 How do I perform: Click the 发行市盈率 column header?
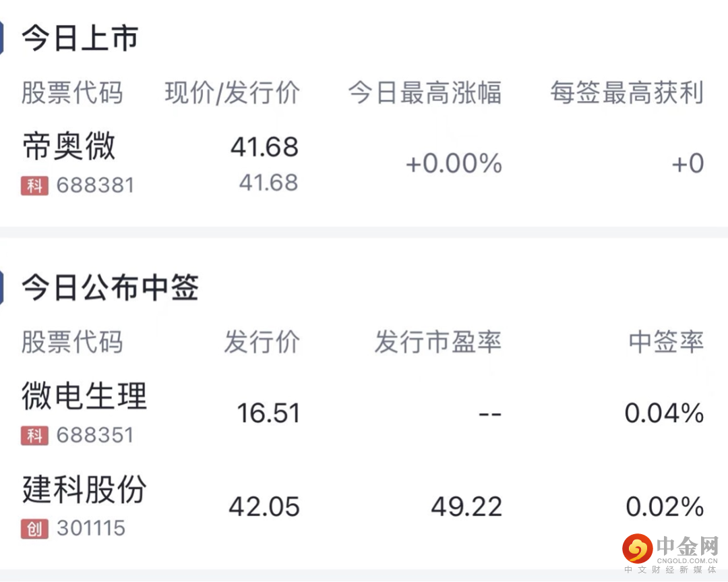(x=438, y=343)
